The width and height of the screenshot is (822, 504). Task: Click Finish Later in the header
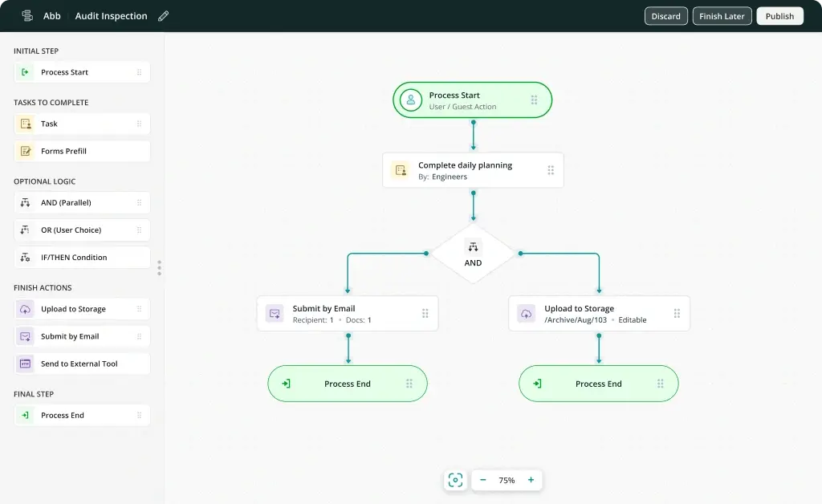pyautogui.click(x=722, y=16)
